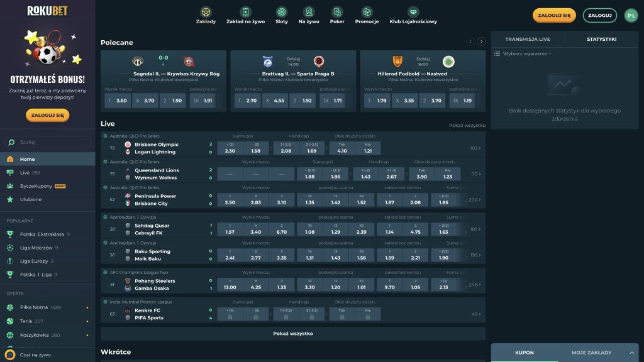
Task: Click Gamba Osaka team name
Action: click(x=152, y=288)
